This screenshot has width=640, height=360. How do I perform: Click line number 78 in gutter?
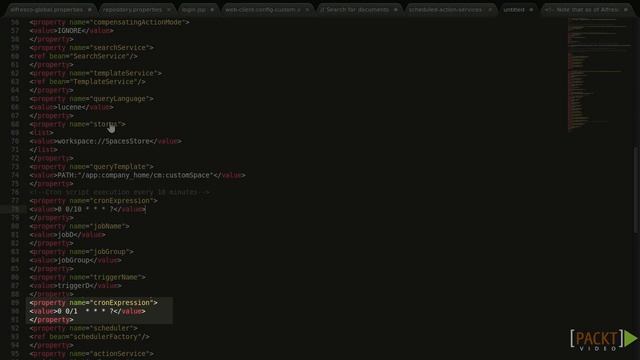coord(15,209)
